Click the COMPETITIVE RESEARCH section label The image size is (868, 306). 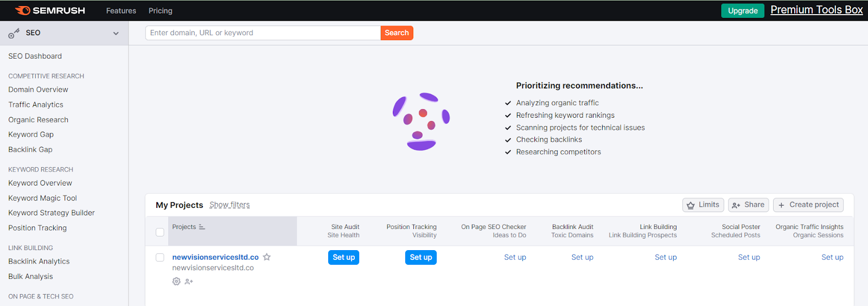(x=46, y=76)
